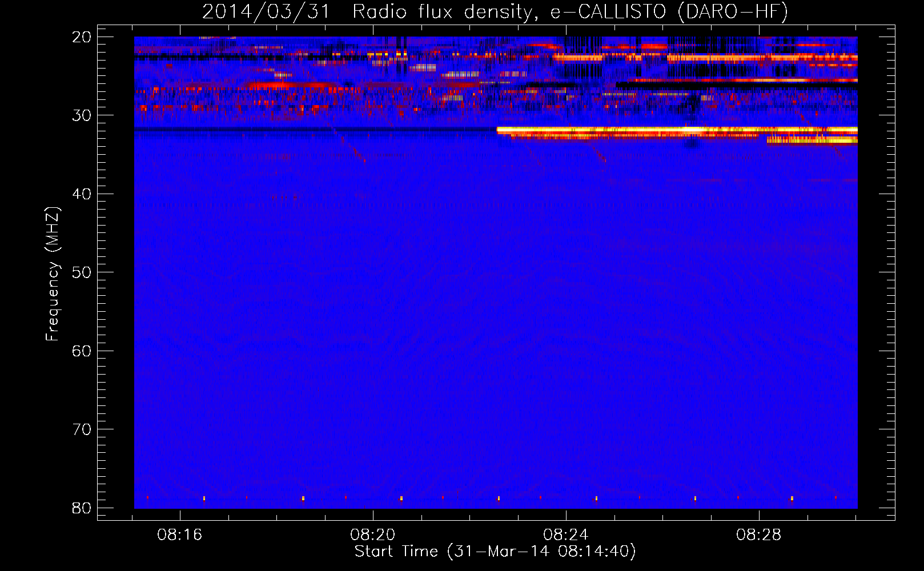Click the 80 MHz frequency tick label
This screenshot has width=924, height=571.
[82, 508]
